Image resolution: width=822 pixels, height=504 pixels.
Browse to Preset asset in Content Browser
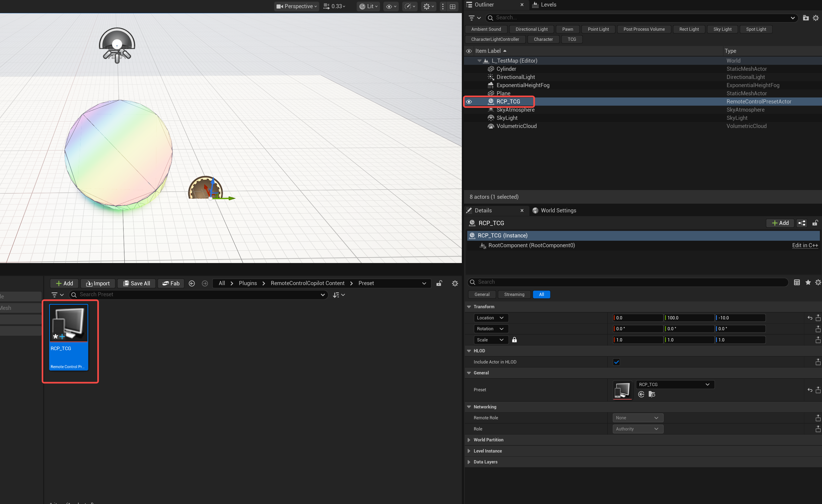[x=651, y=394]
